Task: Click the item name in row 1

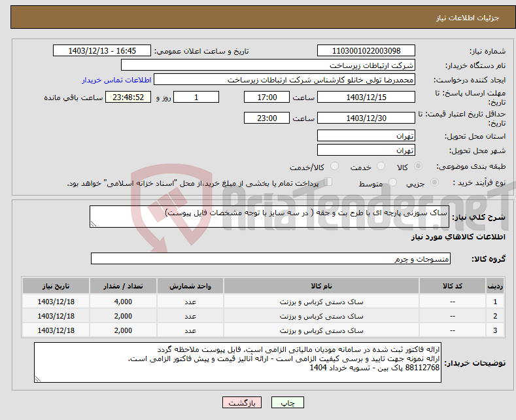Action: (321, 302)
